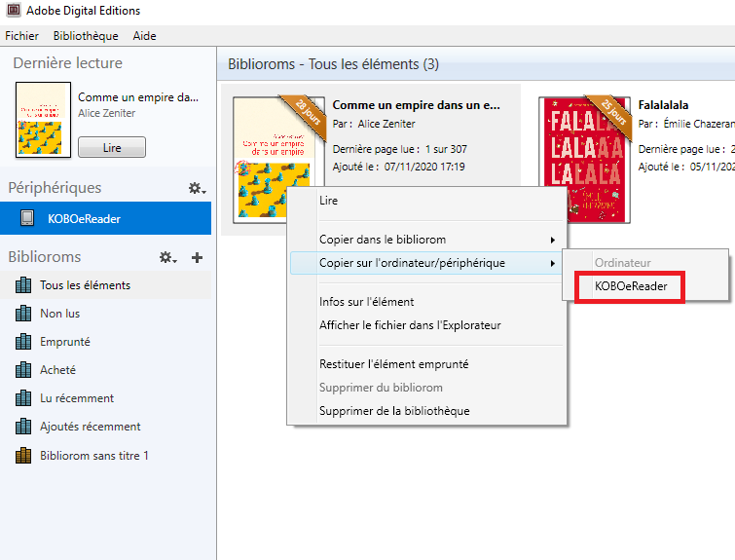Open the Biblioroms gear options
The height and width of the screenshot is (560, 735).
coord(167,257)
